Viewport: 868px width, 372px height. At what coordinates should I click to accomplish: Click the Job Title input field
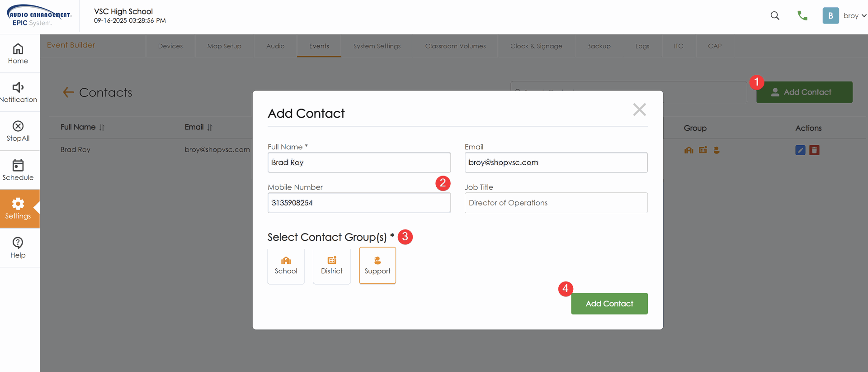(x=556, y=203)
